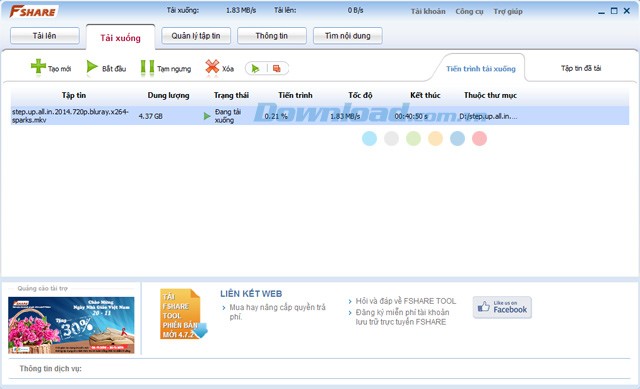Close the FSHARE window
The width and height of the screenshot is (640, 389).
[x=627, y=11]
